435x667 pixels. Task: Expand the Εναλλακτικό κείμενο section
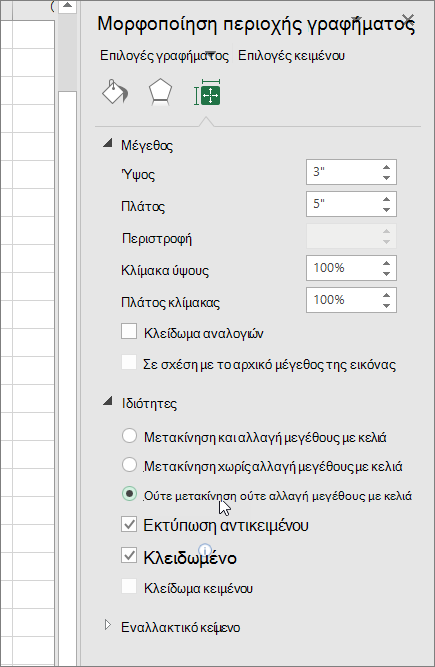coord(108,625)
